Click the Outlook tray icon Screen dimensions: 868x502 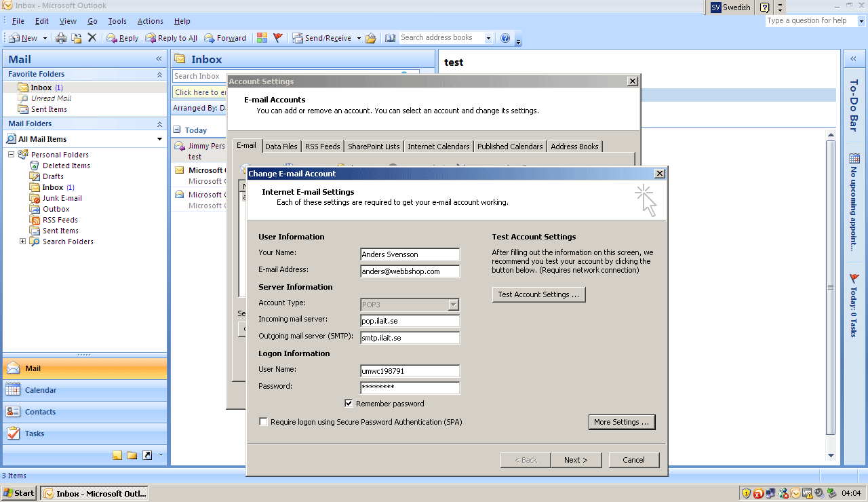pyautogui.click(x=795, y=493)
